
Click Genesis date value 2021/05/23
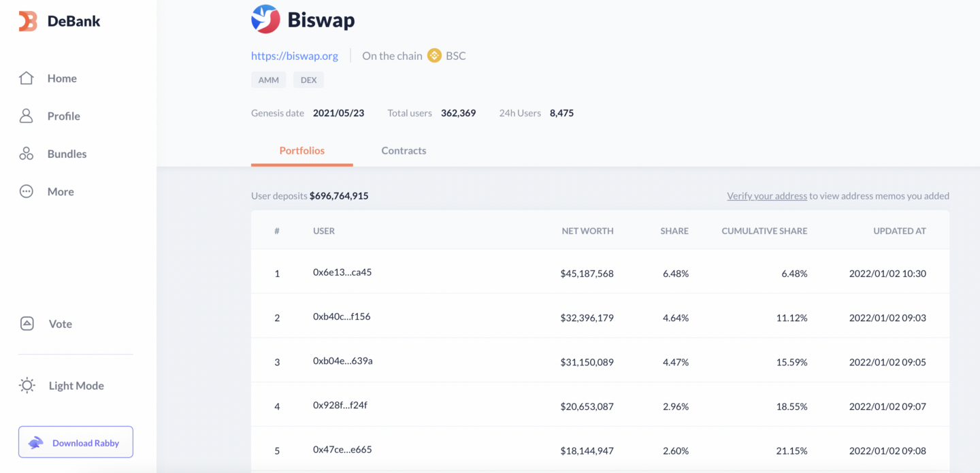338,113
